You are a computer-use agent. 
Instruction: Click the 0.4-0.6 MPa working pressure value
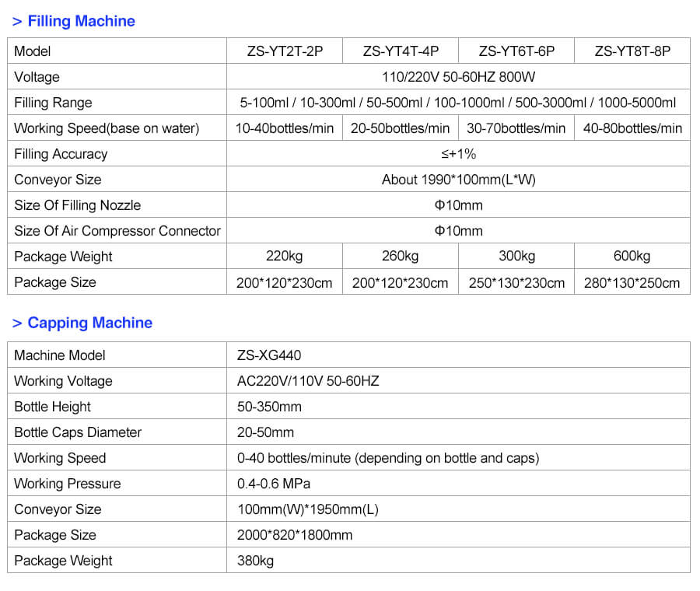(274, 484)
